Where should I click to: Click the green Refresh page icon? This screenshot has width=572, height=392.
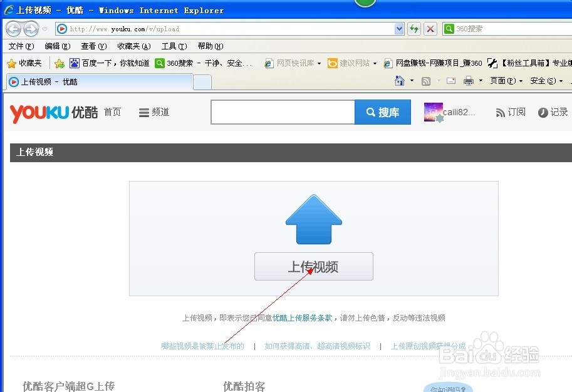point(413,29)
